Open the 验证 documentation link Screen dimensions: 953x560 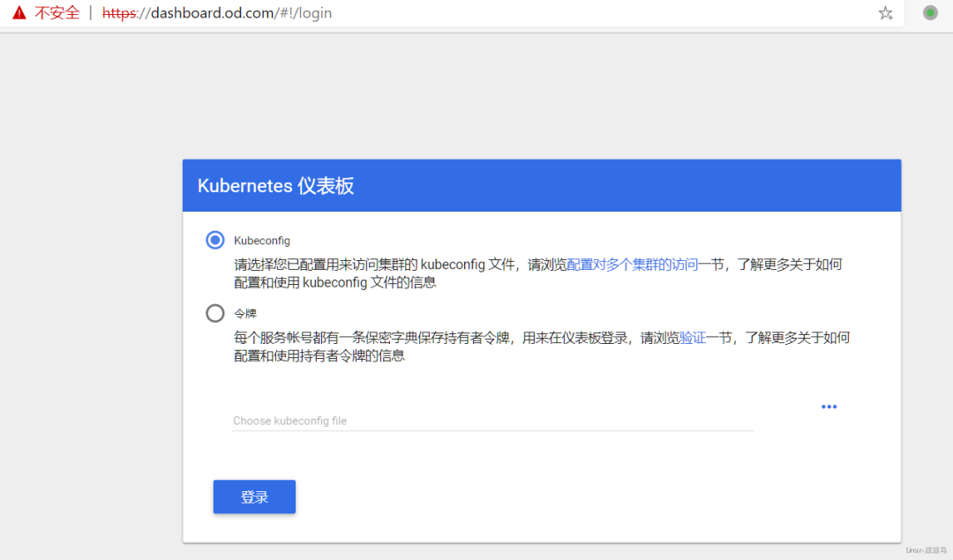[692, 337]
